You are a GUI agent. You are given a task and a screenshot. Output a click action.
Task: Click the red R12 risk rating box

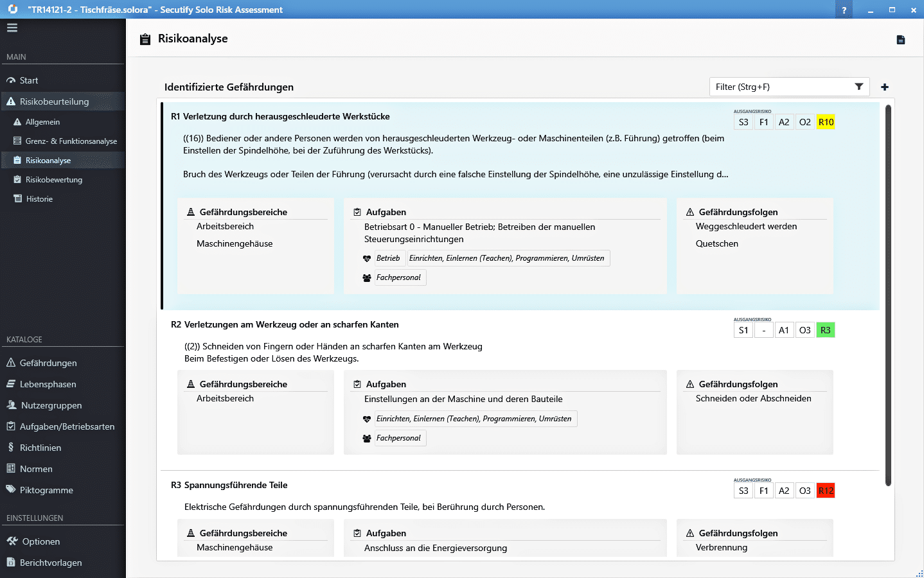coord(826,491)
